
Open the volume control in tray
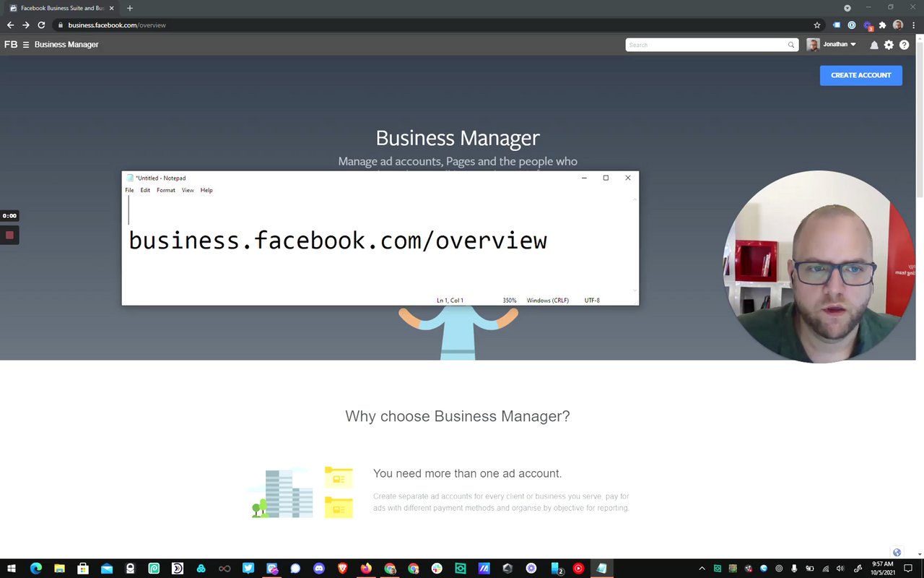click(x=840, y=569)
